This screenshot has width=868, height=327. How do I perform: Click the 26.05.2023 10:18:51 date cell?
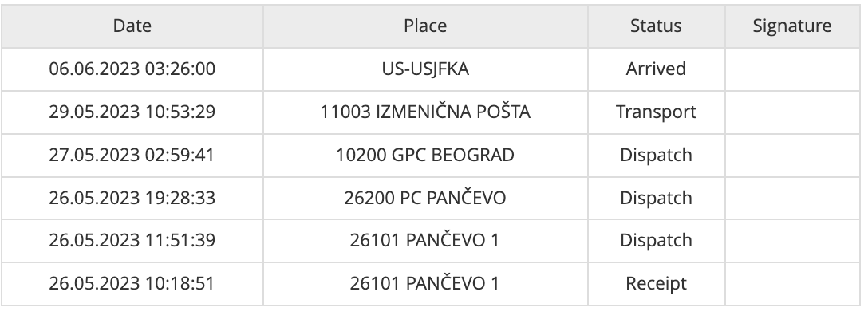[132, 284]
